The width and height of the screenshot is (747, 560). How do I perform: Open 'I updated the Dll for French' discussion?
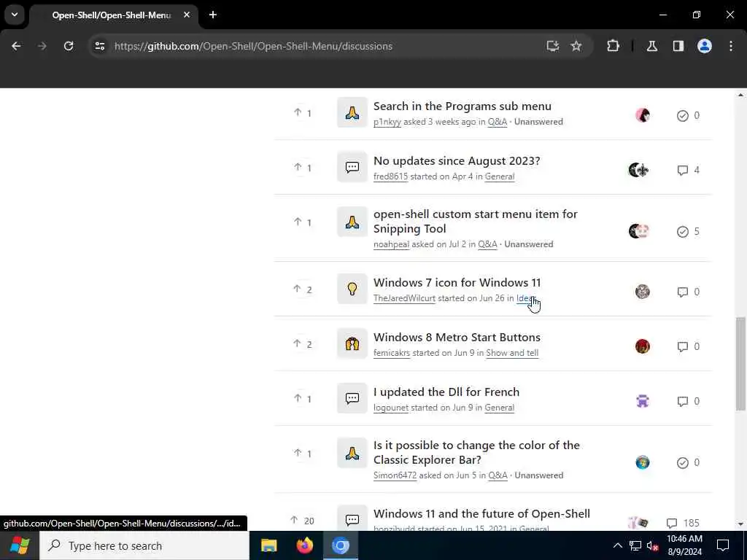[446, 392]
